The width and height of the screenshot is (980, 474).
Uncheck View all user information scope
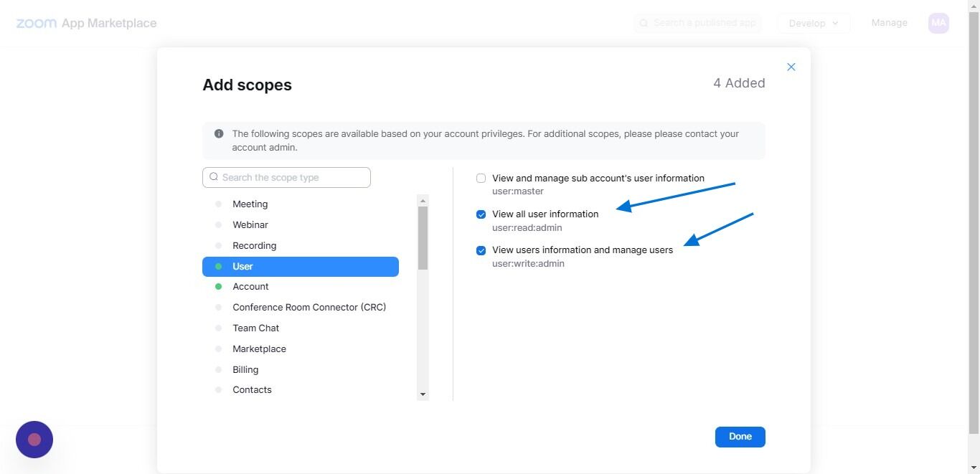[x=481, y=214]
